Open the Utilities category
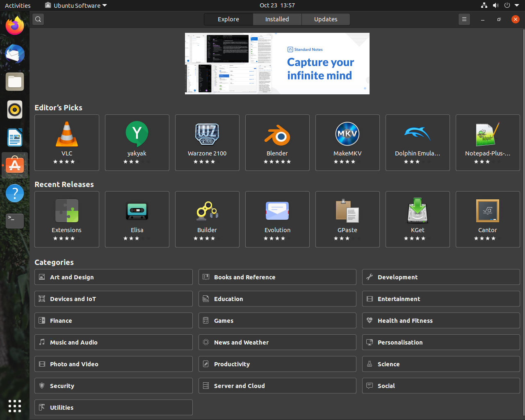The height and width of the screenshot is (420, 525). pos(114,407)
